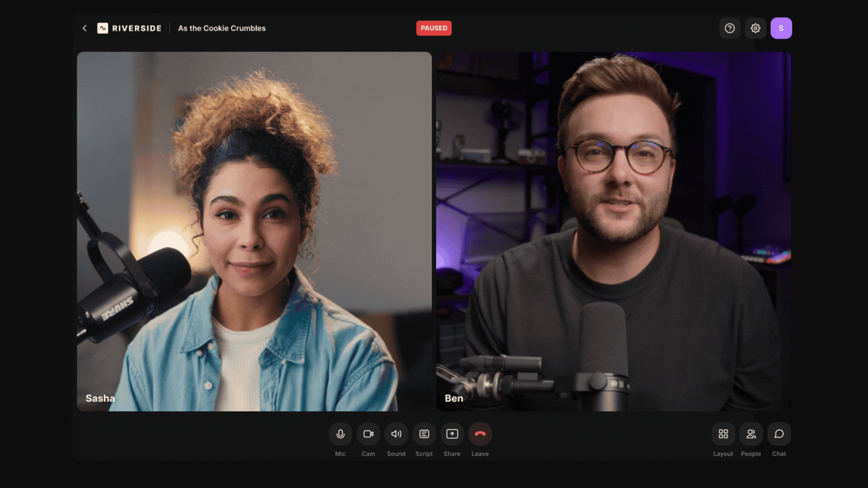The height and width of the screenshot is (488, 868).
Task: Change the grid Layout
Action: [x=723, y=434]
